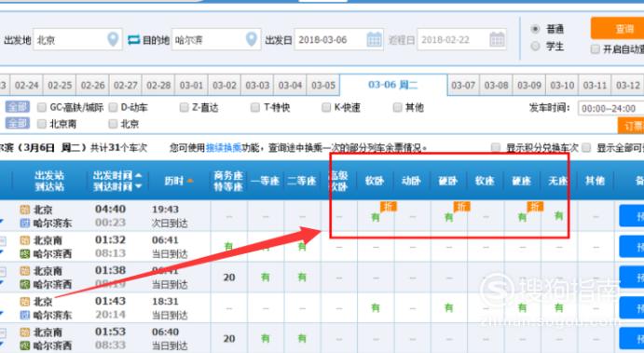
Task: Click the 无座 有 cell of 01:43 train
Action: [x=558, y=307]
